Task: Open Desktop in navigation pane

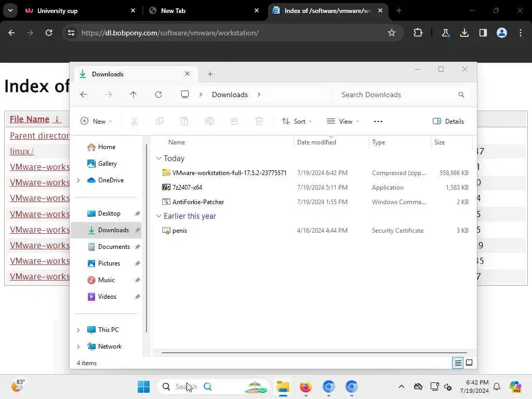Action: point(109,214)
